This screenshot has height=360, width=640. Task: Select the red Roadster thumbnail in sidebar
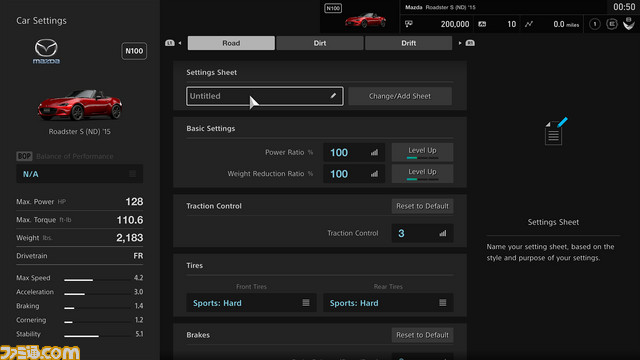tap(80, 104)
